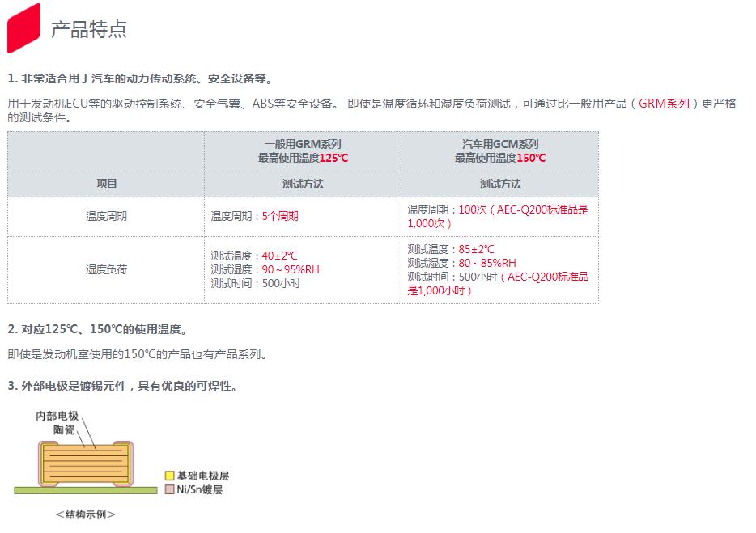The height and width of the screenshot is (533, 756).
Task: Select heading 1. 非常适合用于汽车的动力传动系统
Action: click(141, 78)
